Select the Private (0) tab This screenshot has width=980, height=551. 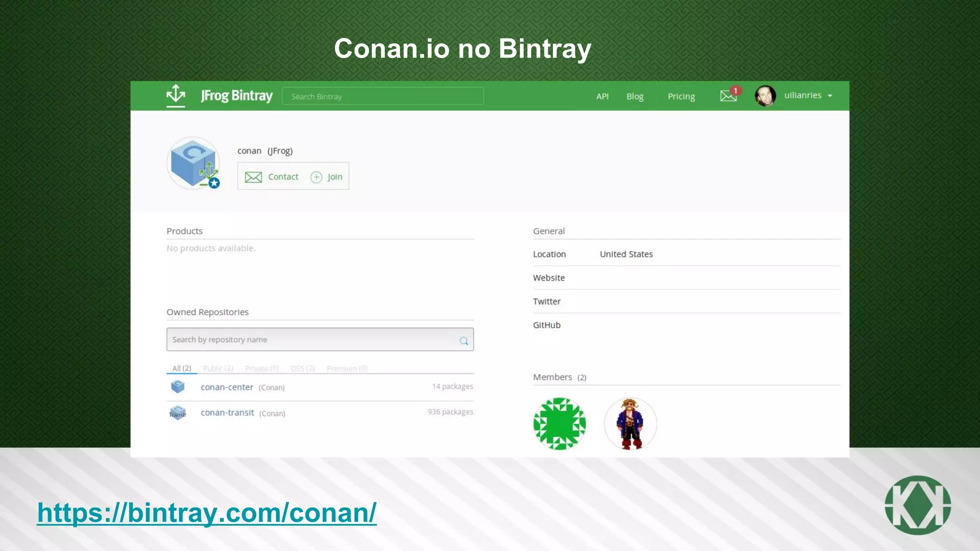(x=262, y=368)
